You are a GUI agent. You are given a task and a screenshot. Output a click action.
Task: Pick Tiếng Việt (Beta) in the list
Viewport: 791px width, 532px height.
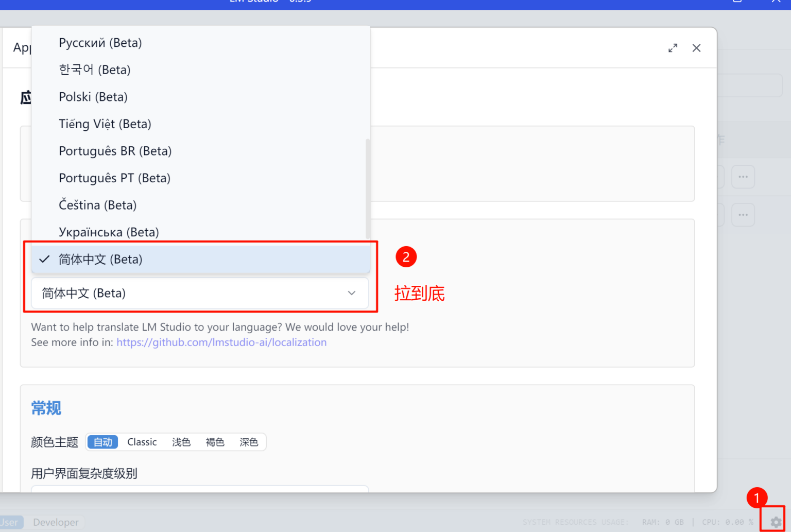[105, 124]
